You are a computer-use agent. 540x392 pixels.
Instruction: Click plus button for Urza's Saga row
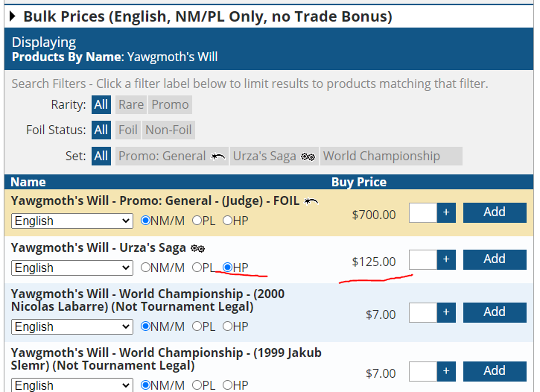[x=446, y=260]
